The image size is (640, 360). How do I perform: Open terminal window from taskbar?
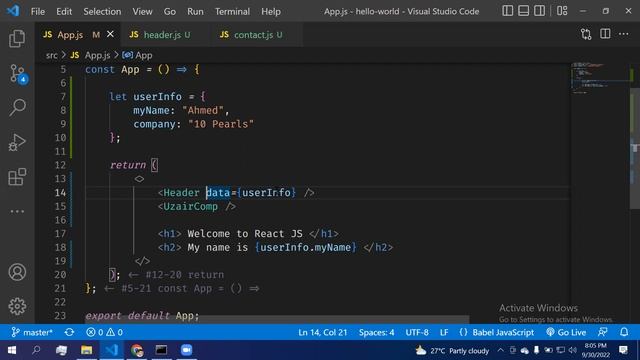[161, 350]
